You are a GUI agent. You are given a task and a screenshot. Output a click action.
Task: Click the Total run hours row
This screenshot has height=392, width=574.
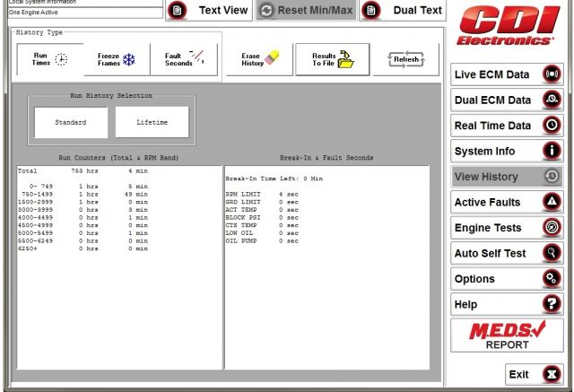click(x=83, y=171)
